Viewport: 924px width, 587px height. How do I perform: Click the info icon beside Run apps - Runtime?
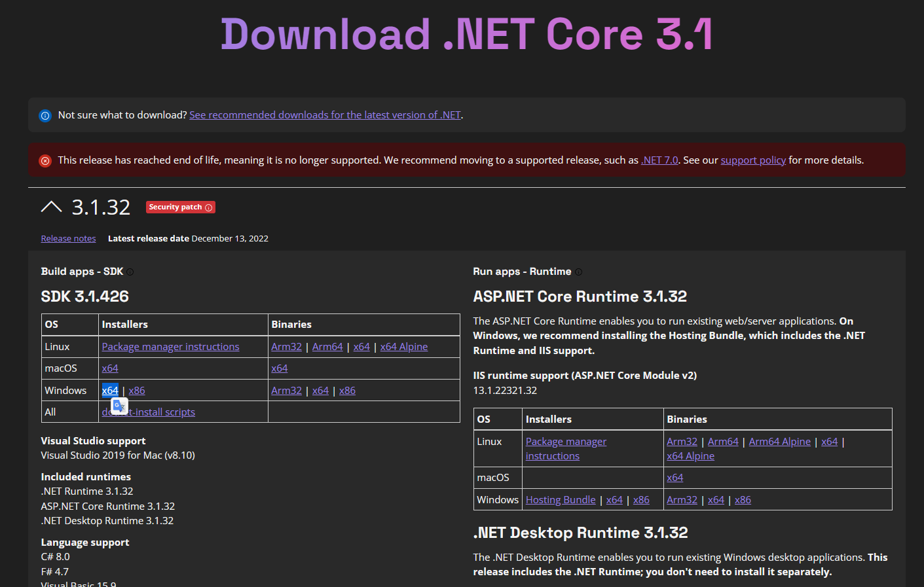pyautogui.click(x=578, y=272)
